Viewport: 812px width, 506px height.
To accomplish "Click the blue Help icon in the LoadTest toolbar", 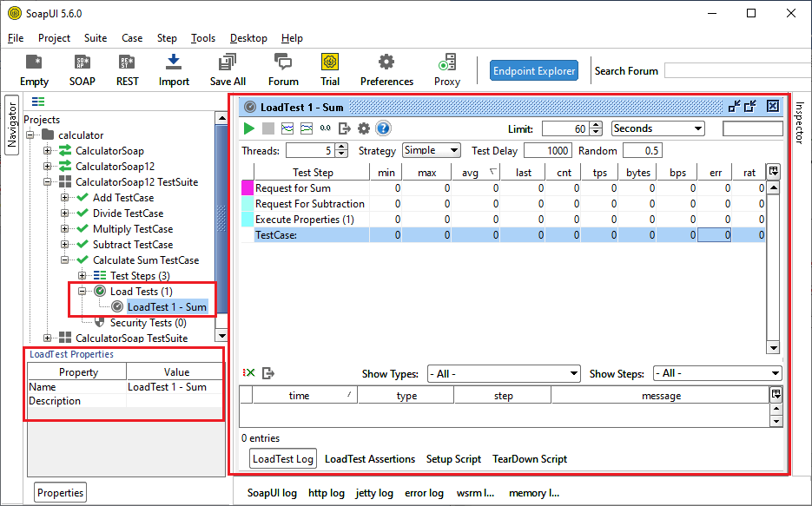I will [384, 128].
